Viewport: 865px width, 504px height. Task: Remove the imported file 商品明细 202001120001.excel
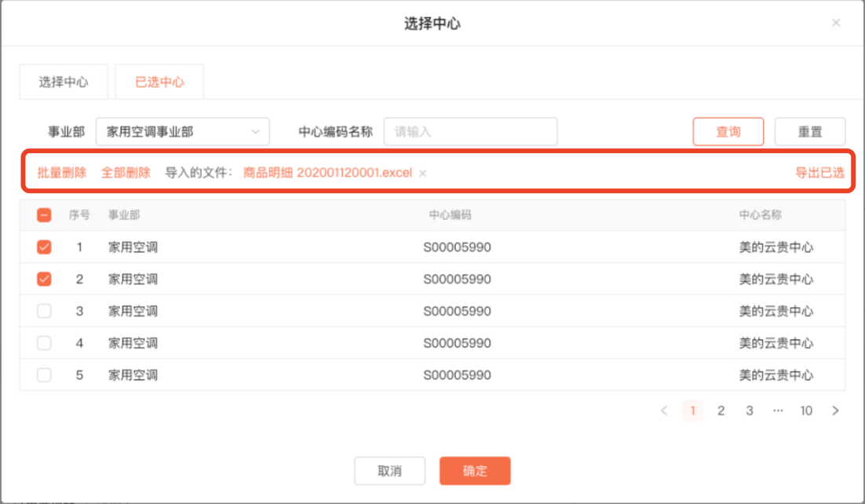(x=422, y=173)
